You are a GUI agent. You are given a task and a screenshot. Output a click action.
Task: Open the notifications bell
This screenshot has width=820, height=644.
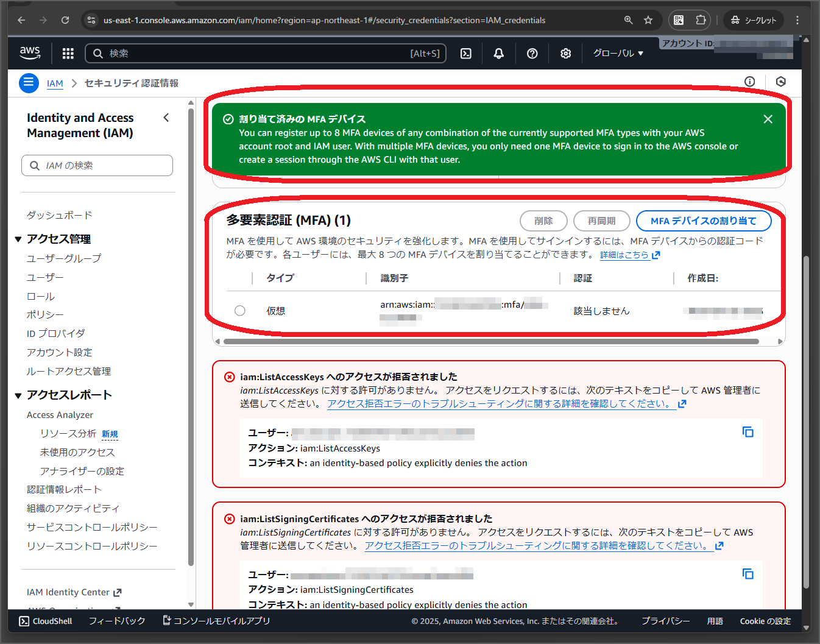click(499, 54)
